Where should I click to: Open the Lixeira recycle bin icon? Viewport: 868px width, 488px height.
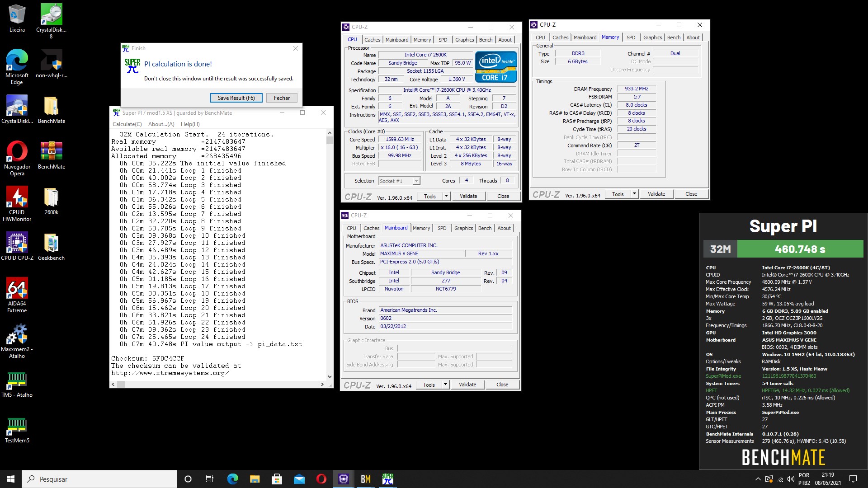[x=17, y=19]
